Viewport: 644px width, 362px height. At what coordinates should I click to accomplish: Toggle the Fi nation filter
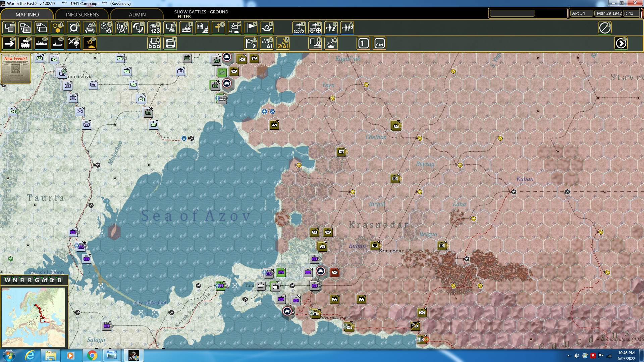(22, 280)
